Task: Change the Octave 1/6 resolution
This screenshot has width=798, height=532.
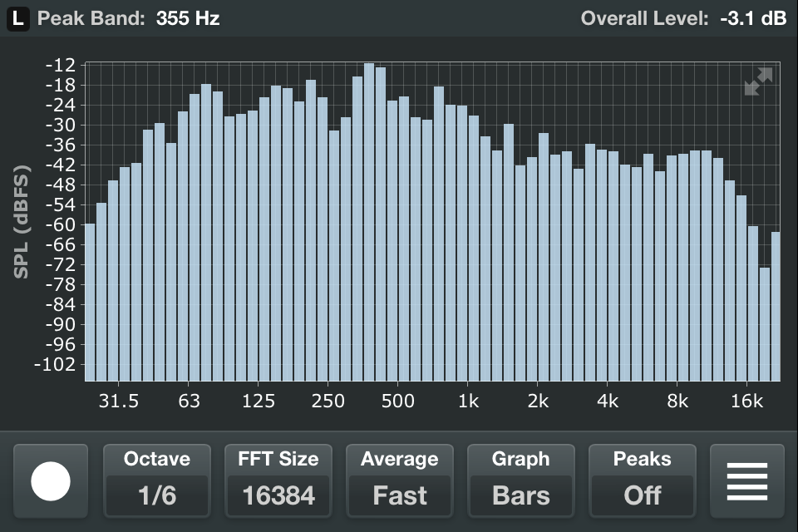Action: tap(156, 483)
